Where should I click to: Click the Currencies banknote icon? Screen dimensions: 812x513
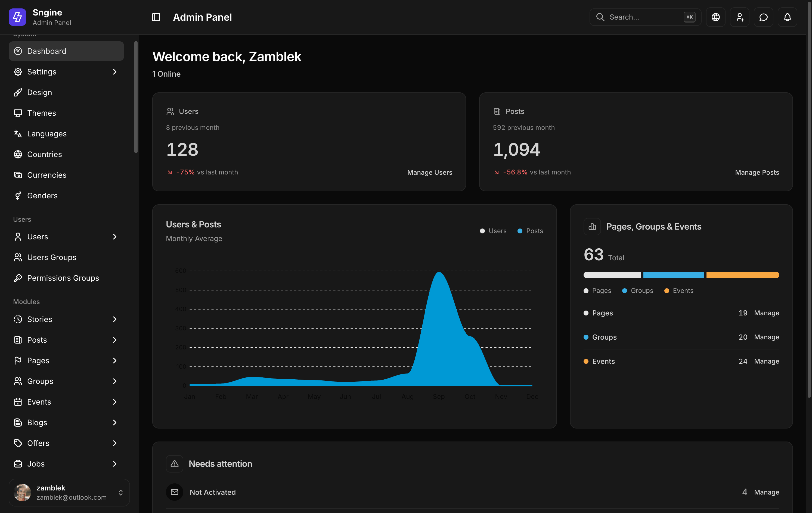pos(18,175)
